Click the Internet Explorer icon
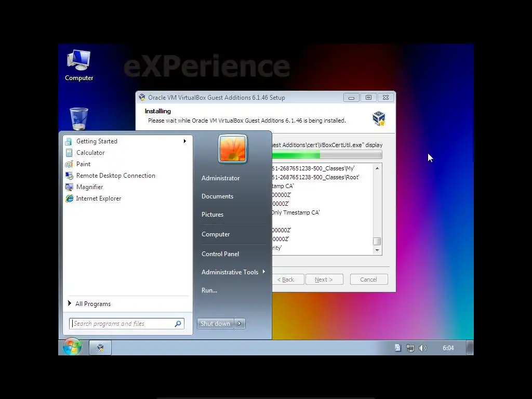Viewport: 532px width, 399px height. coord(69,198)
